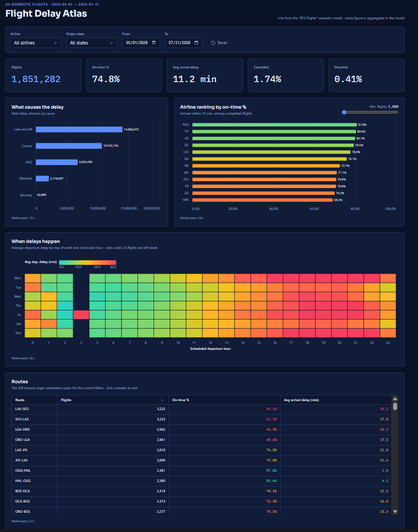Select the SFO-LAX route row
The height and width of the screenshot is (532, 418).
202,420
